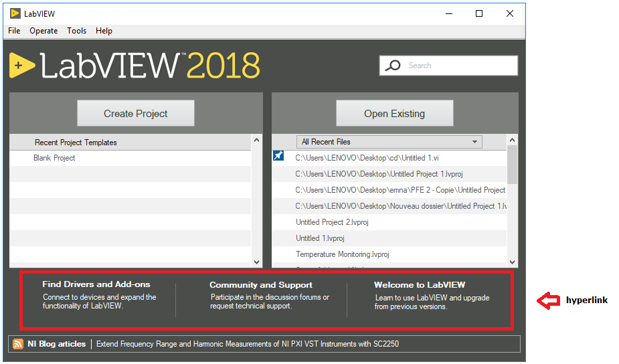This screenshot has width=619, height=364.
Task: Open the Operate menu
Action: pos(43,31)
